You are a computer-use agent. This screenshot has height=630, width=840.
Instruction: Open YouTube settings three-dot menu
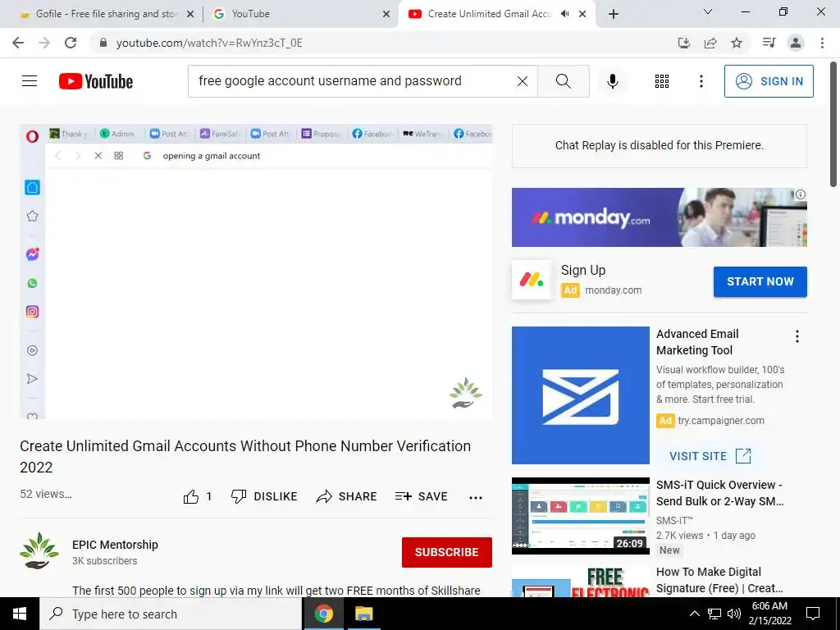tap(701, 81)
